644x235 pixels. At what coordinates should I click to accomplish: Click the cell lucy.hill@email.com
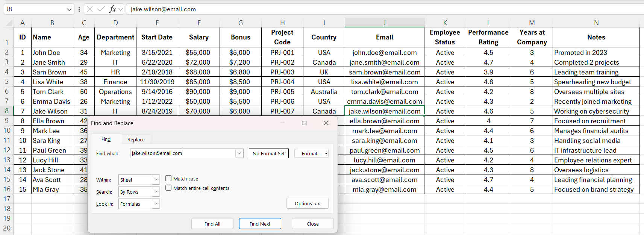[385, 160]
